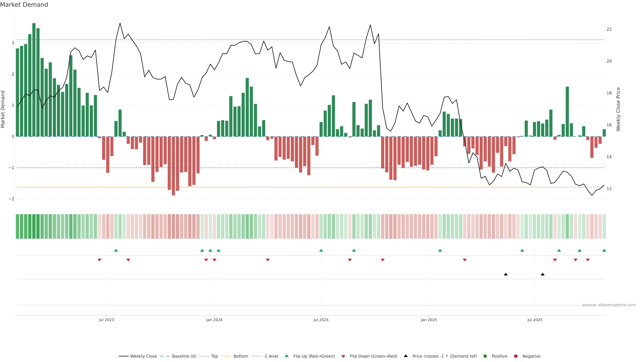This screenshot has width=644, height=362.
Task: Click the black Price crosses -1 legend triangle
Action: [x=406, y=356]
